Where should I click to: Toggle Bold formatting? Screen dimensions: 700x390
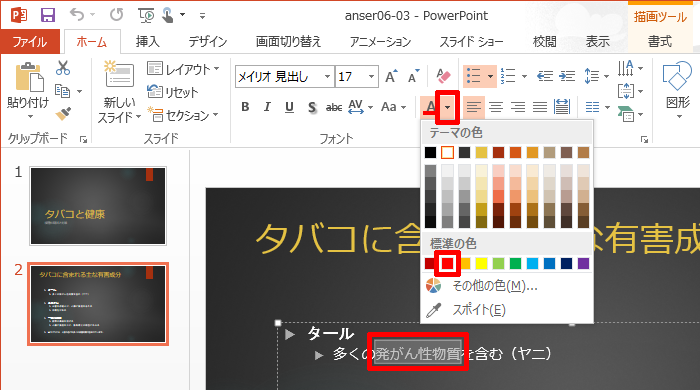pos(245,107)
